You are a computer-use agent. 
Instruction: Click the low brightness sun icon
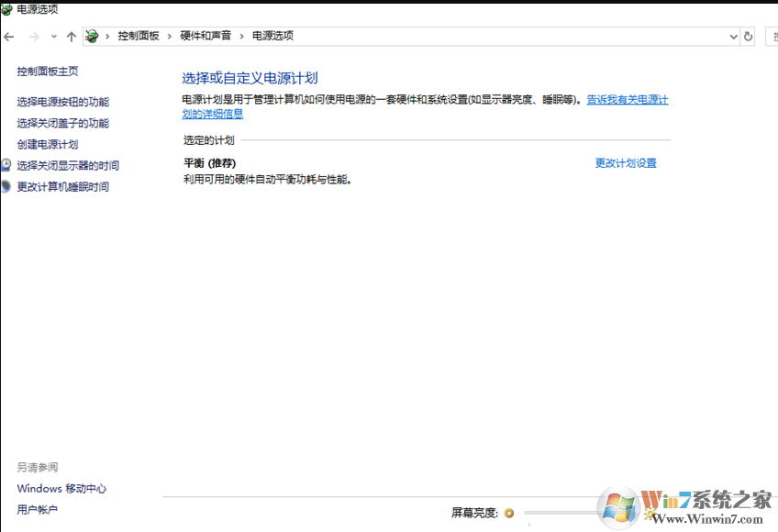pos(509,514)
